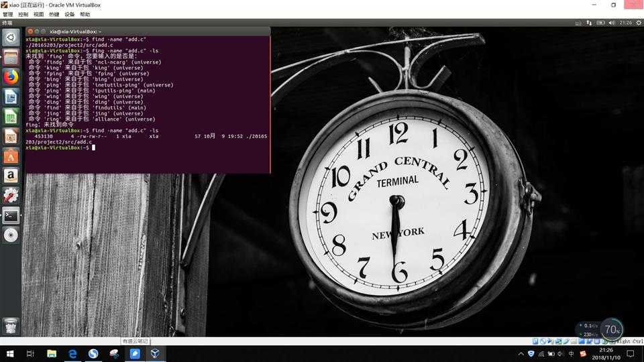
Task: Close the terminal window with red button
Action: point(30,32)
